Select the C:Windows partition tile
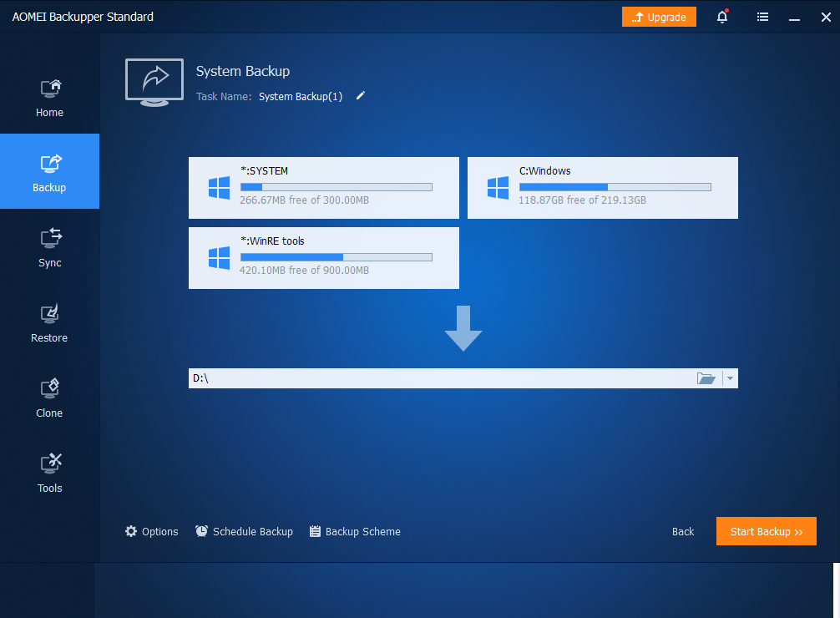 602,188
